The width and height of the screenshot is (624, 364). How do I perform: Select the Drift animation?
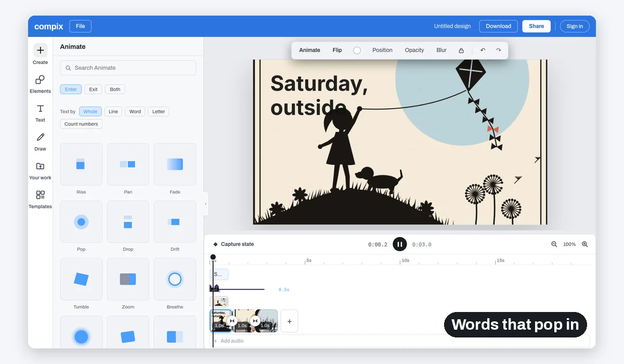click(x=175, y=222)
